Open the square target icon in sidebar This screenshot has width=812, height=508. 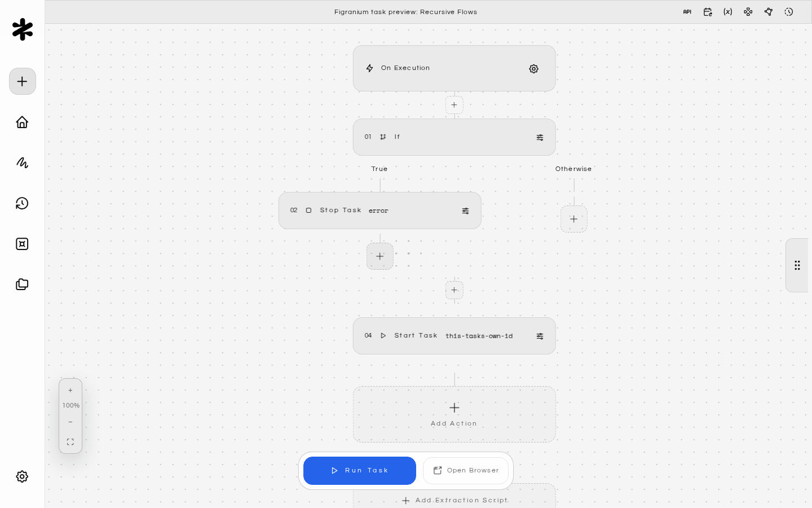click(x=22, y=244)
